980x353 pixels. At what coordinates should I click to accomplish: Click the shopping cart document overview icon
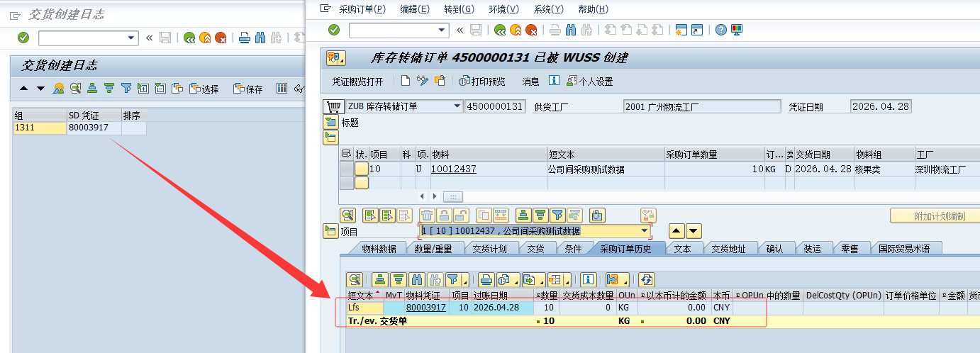point(331,106)
